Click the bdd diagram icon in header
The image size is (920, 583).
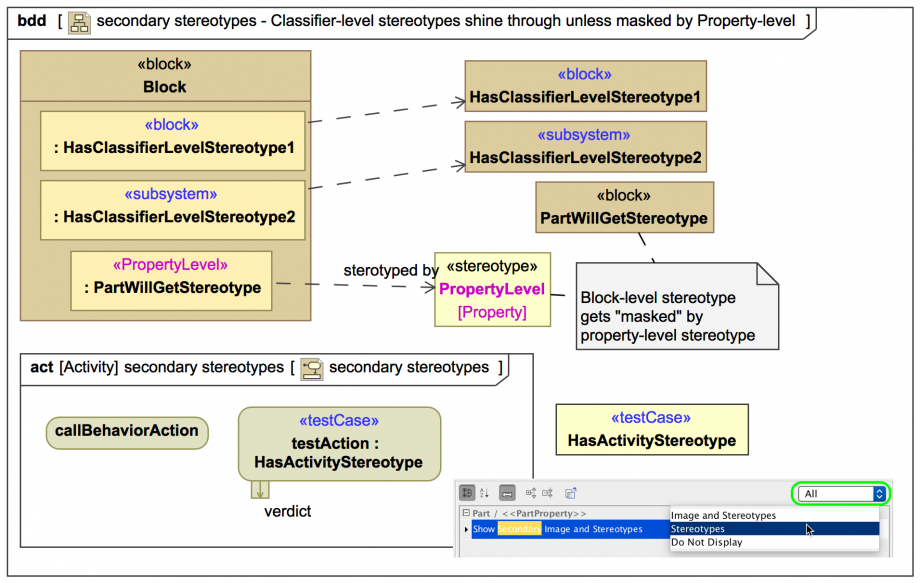tap(79, 22)
